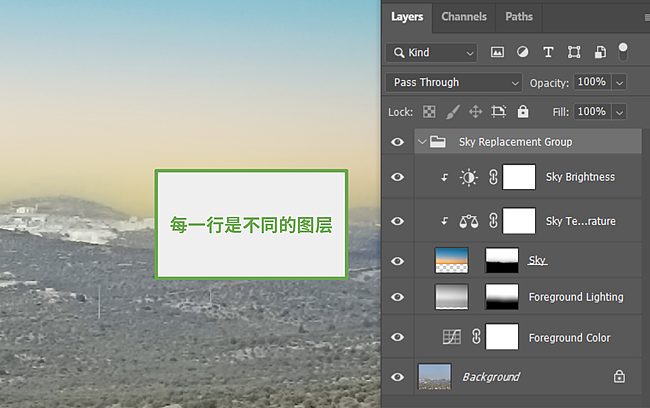Hide the Foreground Lighting layer
This screenshot has height=408, width=650.
point(398,297)
